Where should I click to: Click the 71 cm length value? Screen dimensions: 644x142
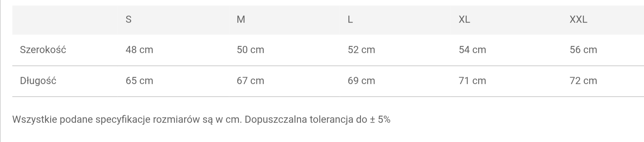point(472,81)
